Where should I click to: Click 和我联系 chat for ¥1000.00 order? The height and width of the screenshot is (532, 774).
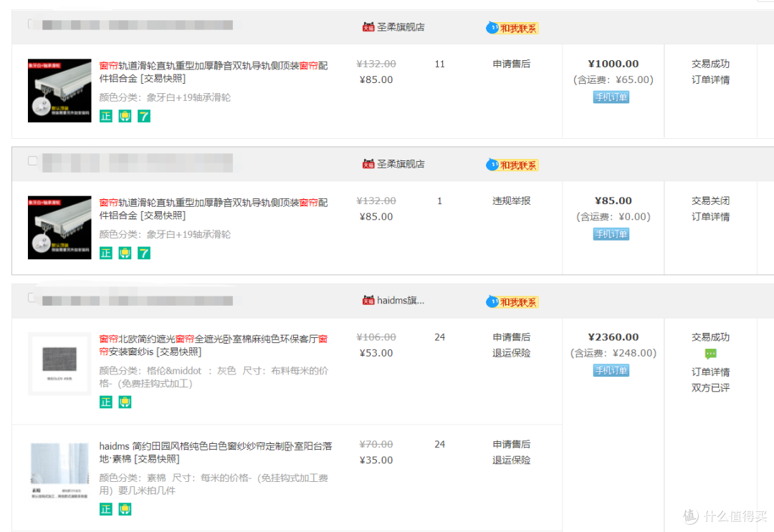[x=512, y=28]
